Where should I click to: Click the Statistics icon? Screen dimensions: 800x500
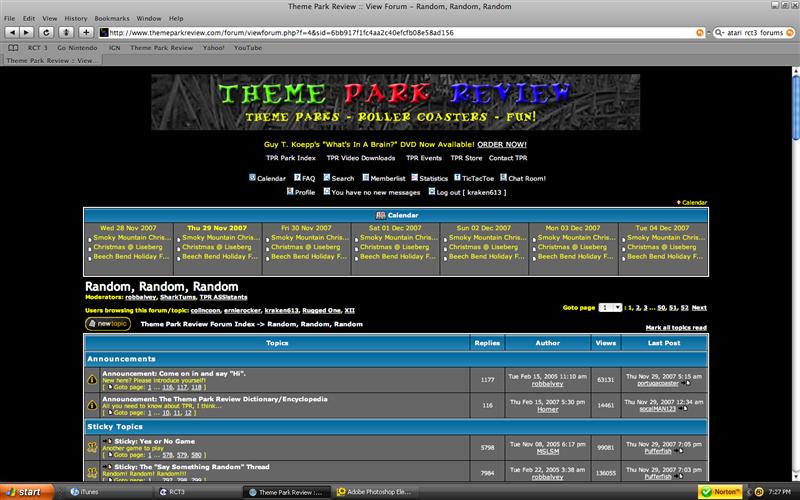point(414,178)
